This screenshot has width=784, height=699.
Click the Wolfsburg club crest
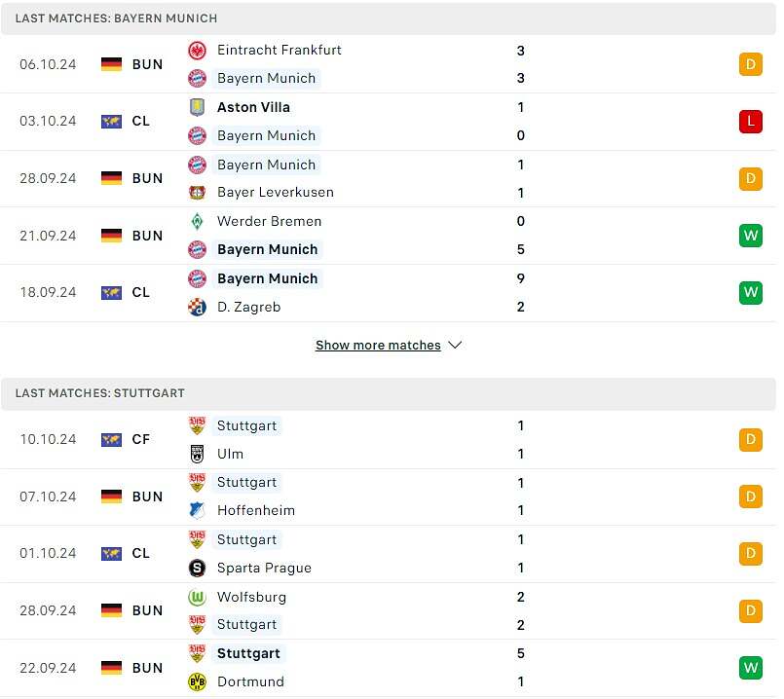click(x=198, y=597)
